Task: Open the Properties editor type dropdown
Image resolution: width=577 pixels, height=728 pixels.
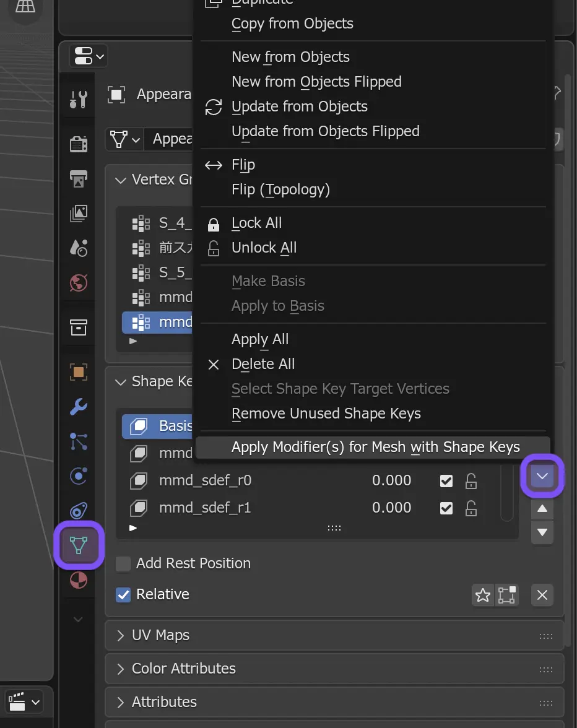Action: pos(89,56)
